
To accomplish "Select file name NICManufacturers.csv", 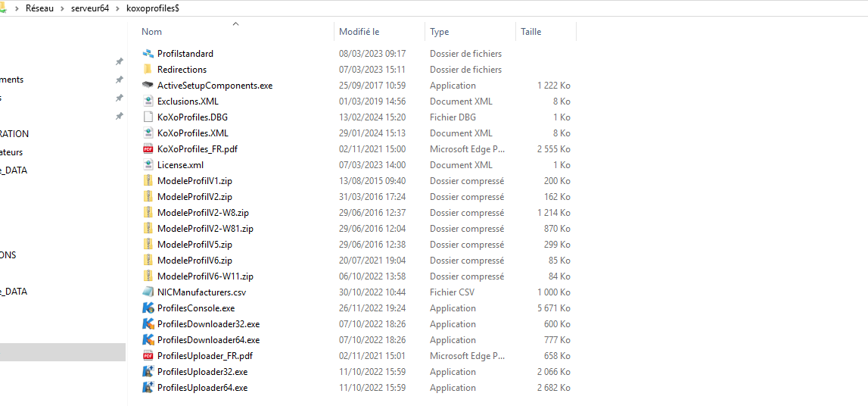I will coord(201,292).
